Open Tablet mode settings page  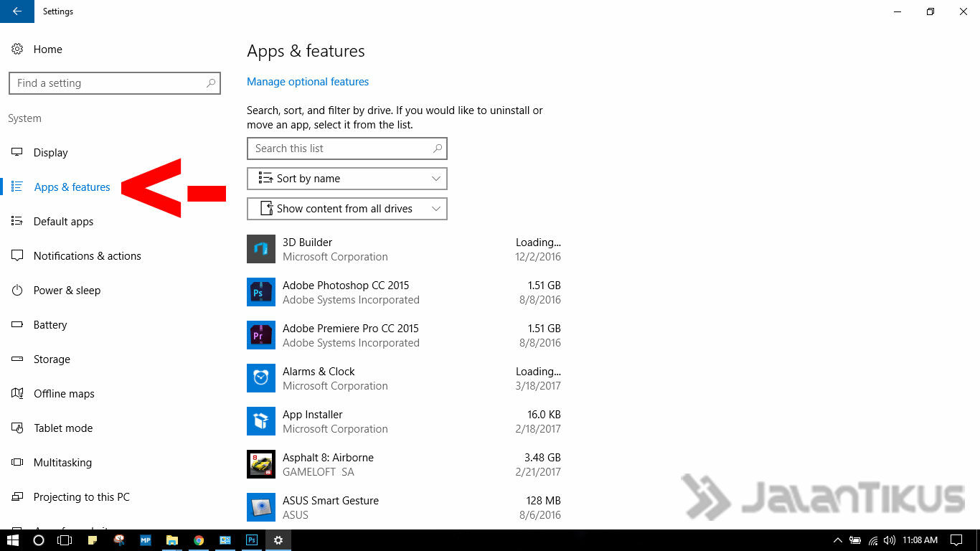(63, 428)
